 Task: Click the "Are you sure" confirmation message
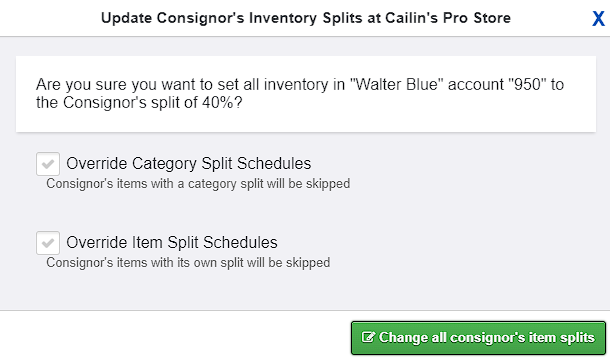[x=300, y=93]
